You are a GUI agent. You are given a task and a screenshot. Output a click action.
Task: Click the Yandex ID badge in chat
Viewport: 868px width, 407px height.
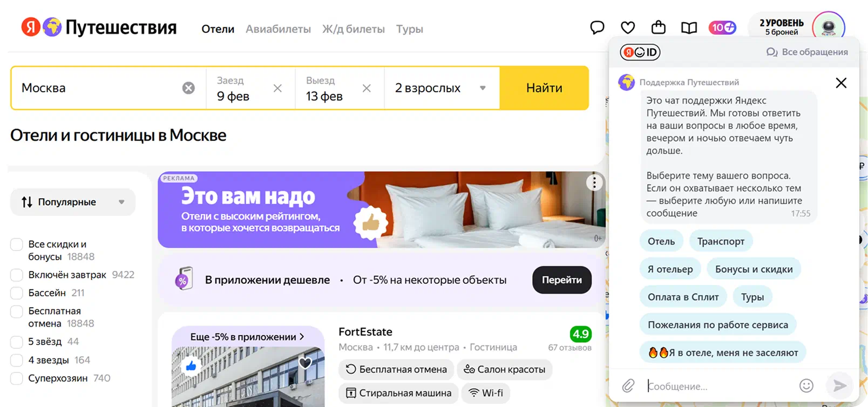[640, 52]
